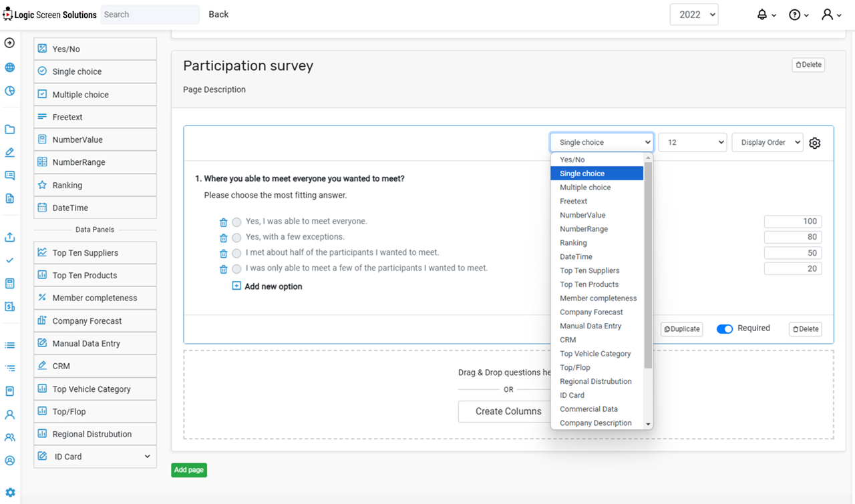Select DateTime element in left panel
Viewport: 855px width, 504px height.
[95, 208]
